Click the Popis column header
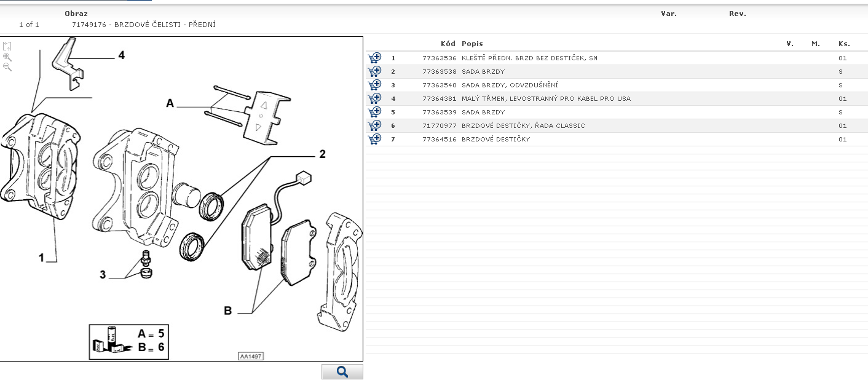Screen dimensions: 868x388 [x=472, y=44]
